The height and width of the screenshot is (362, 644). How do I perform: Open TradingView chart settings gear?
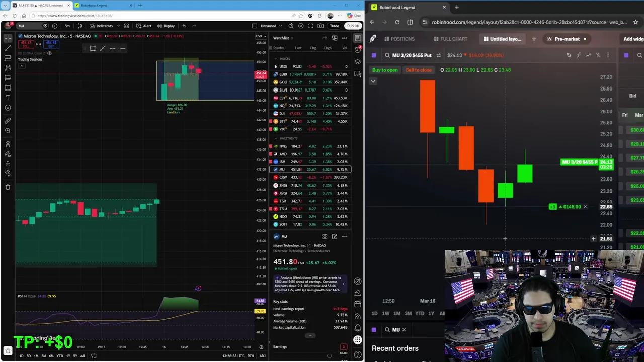point(301,26)
